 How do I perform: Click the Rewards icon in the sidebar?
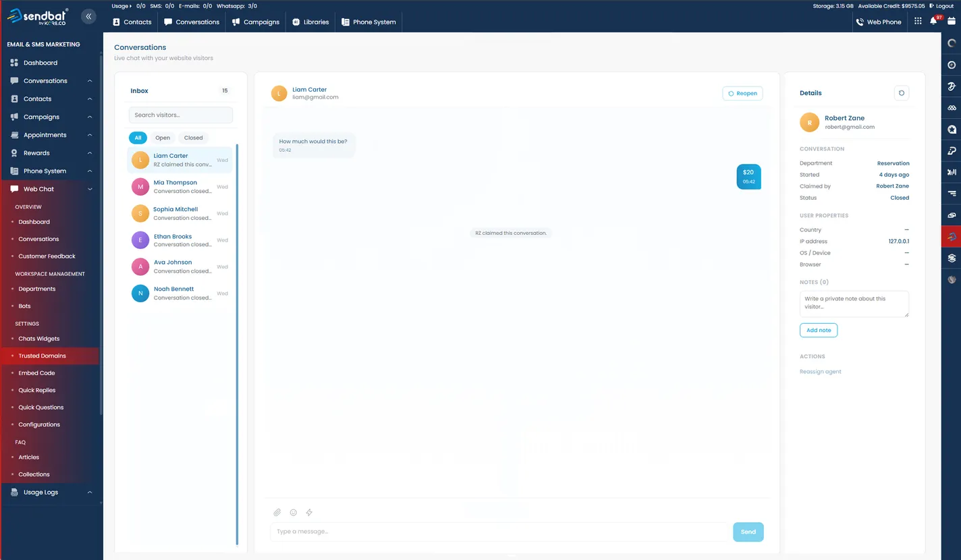[x=14, y=153]
